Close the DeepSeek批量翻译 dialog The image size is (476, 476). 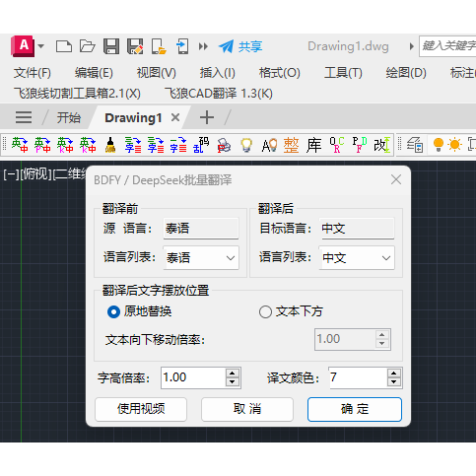click(396, 179)
